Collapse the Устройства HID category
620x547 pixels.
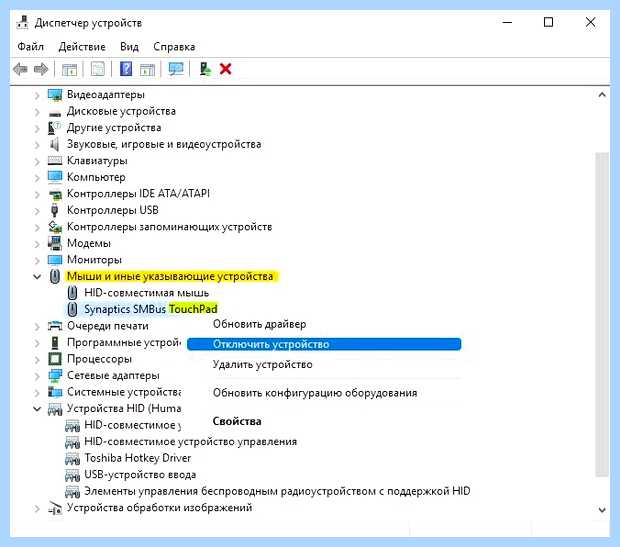coord(37,409)
